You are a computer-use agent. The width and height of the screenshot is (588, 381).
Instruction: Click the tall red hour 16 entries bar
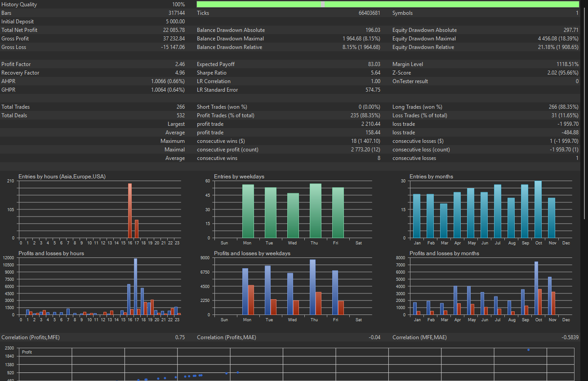130,210
